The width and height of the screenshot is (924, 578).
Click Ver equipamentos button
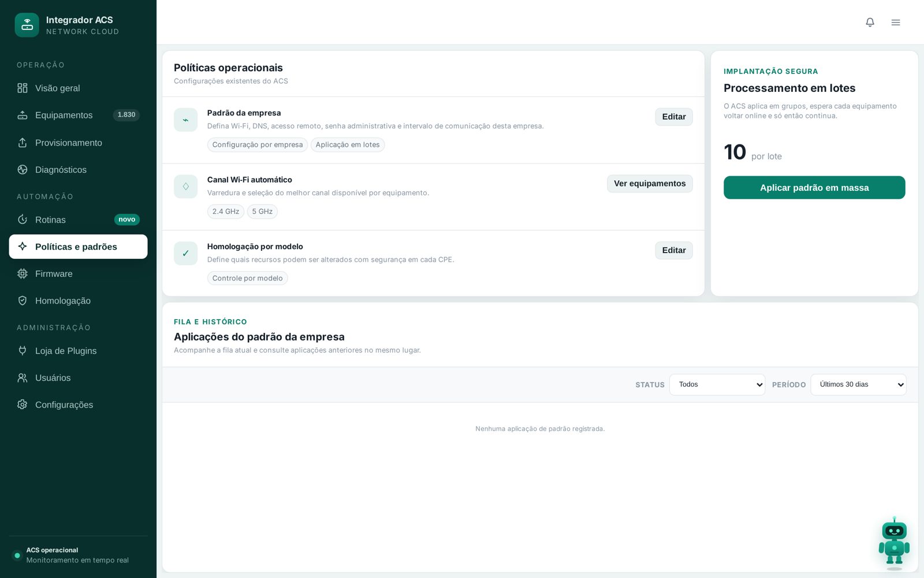(650, 183)
